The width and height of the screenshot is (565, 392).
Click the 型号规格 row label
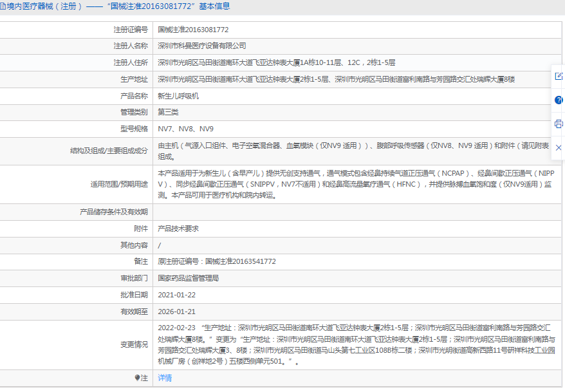[x=134, y=129]
